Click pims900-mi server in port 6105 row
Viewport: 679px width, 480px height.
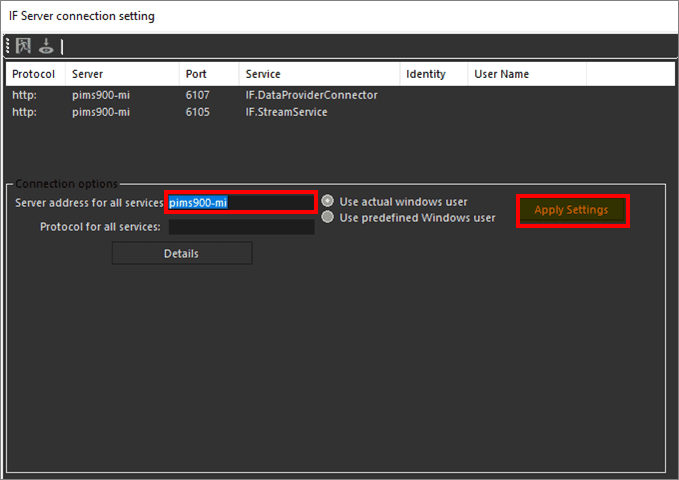point(101,112)
